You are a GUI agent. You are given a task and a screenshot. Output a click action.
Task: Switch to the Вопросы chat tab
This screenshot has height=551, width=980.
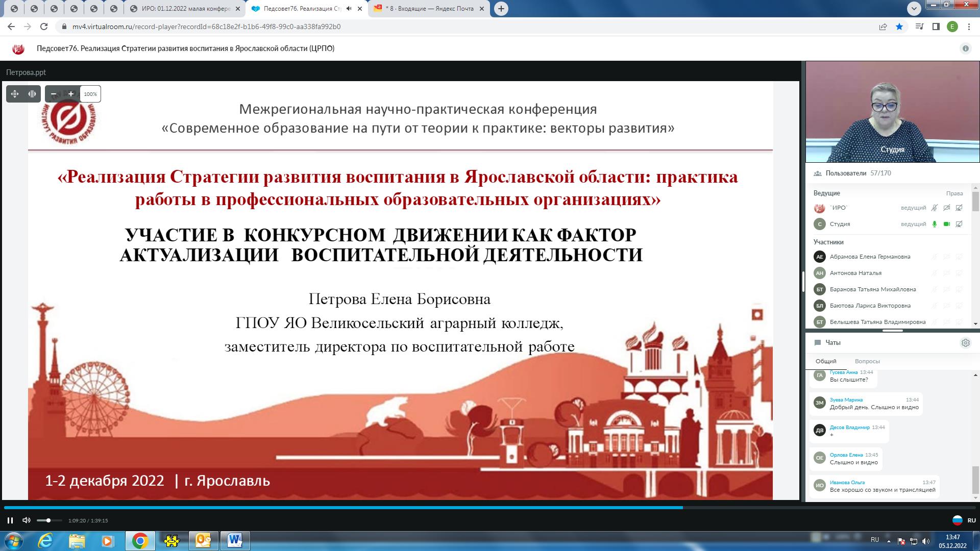coord(867,361)
